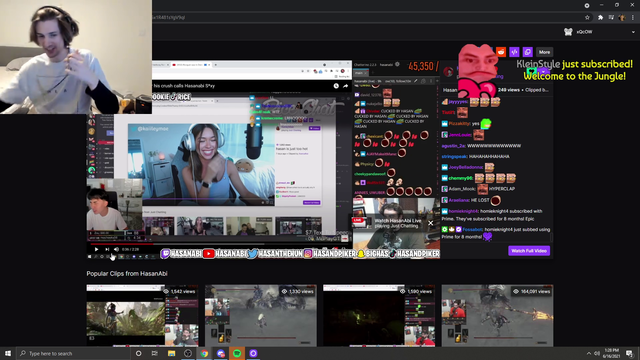Expand the xQcOW account dropdown
The height and width of the screenshot is (360, 640).
633,32
